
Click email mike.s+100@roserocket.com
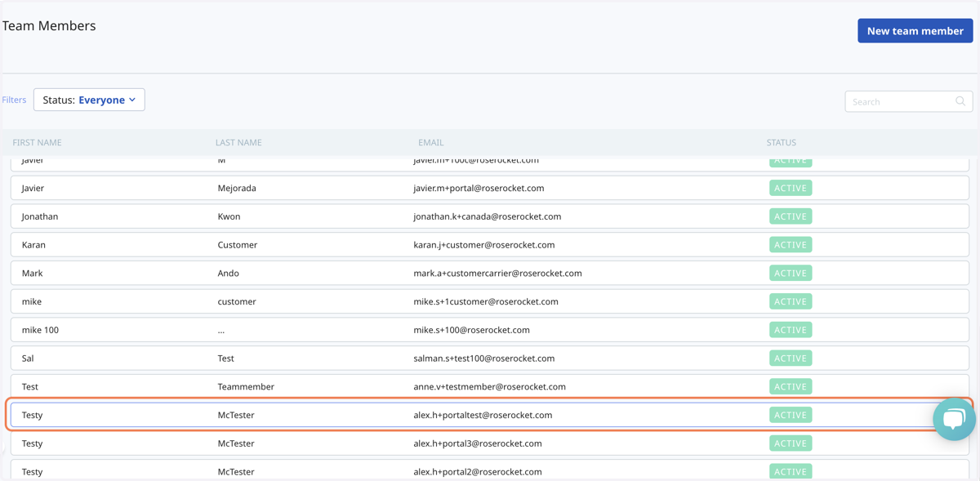pos(471,330)
